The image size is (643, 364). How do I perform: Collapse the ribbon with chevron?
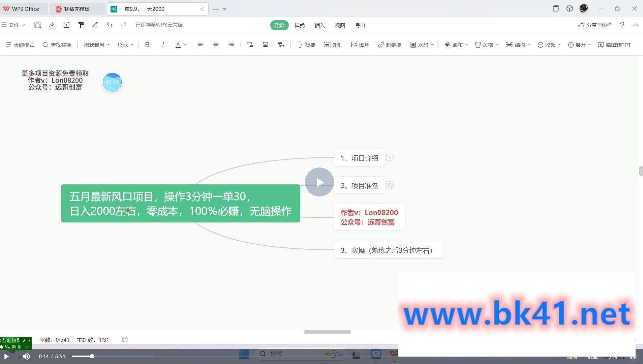(636, 25)
